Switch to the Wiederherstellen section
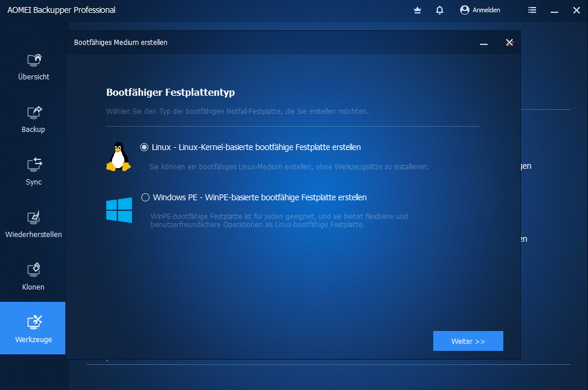 33,225
